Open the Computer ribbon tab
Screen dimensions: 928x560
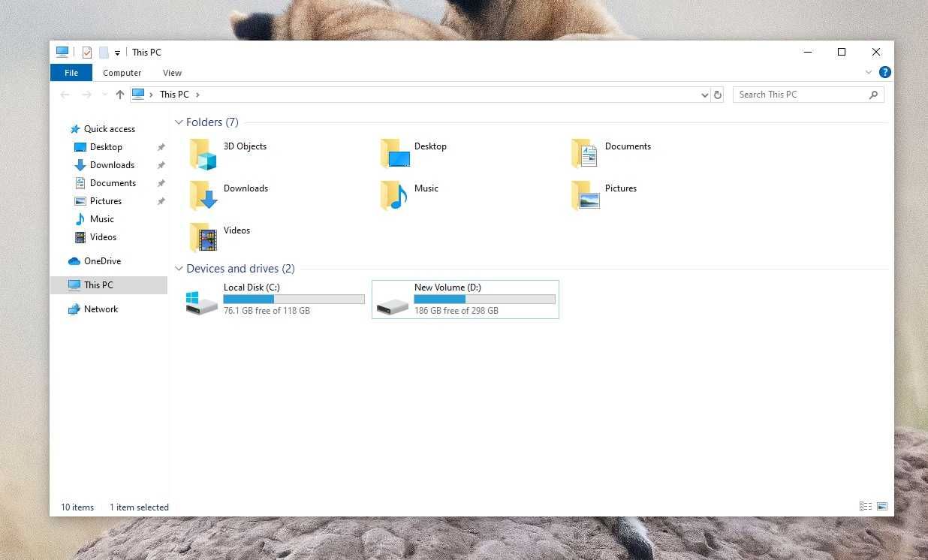(x=122, y=73)
